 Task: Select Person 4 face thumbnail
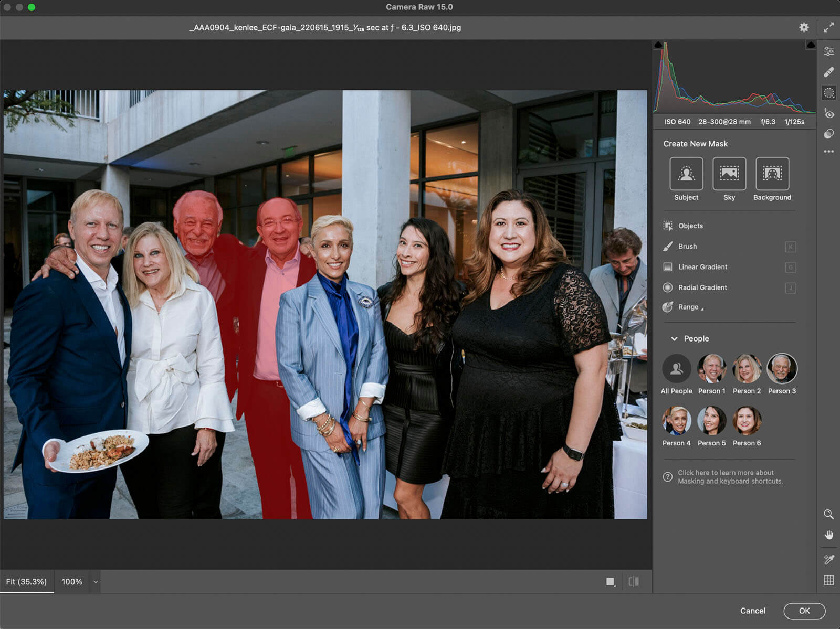click(x=676, y=421)
